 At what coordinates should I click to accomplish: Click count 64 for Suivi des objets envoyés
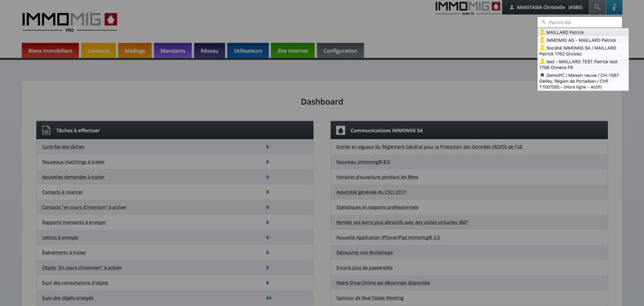click(269, 298)
